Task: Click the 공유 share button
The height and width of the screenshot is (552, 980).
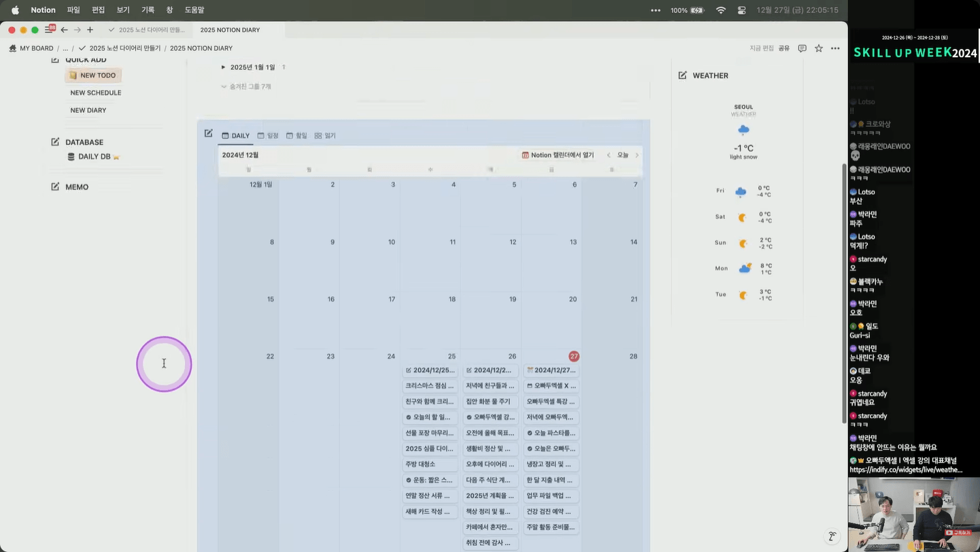Action: click(784, 48)
